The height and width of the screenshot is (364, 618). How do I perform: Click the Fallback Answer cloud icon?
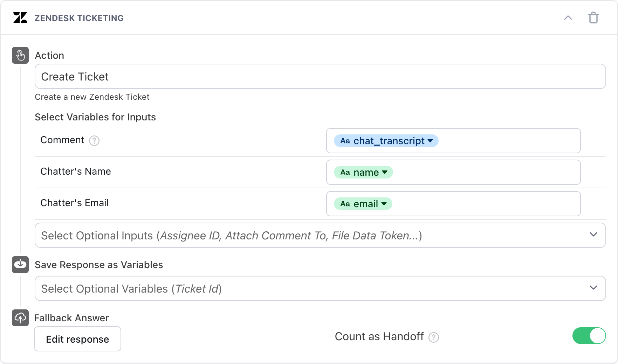click(x=20, y=318)
